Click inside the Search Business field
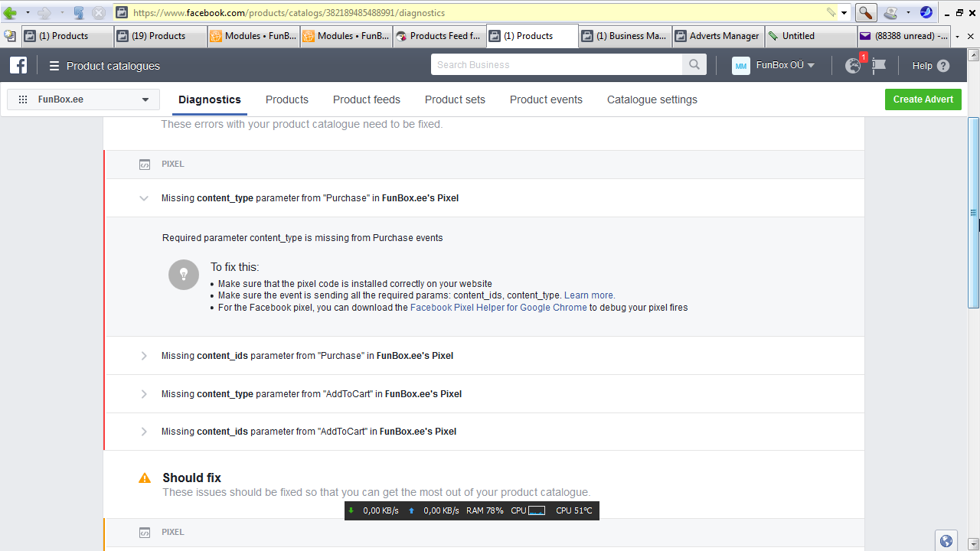Image resolution: width=980 pixels, height=551 pixels. coord(557,65)
